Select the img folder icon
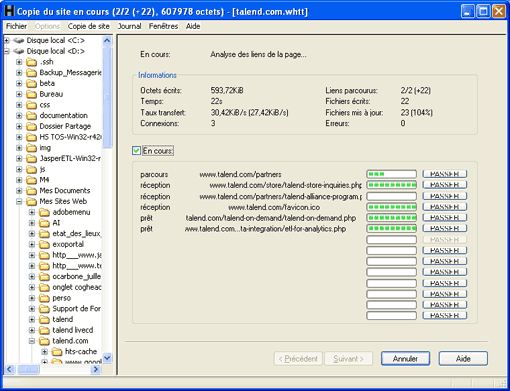The width and height of the screenshot is (510, 391). coord(31,148)
